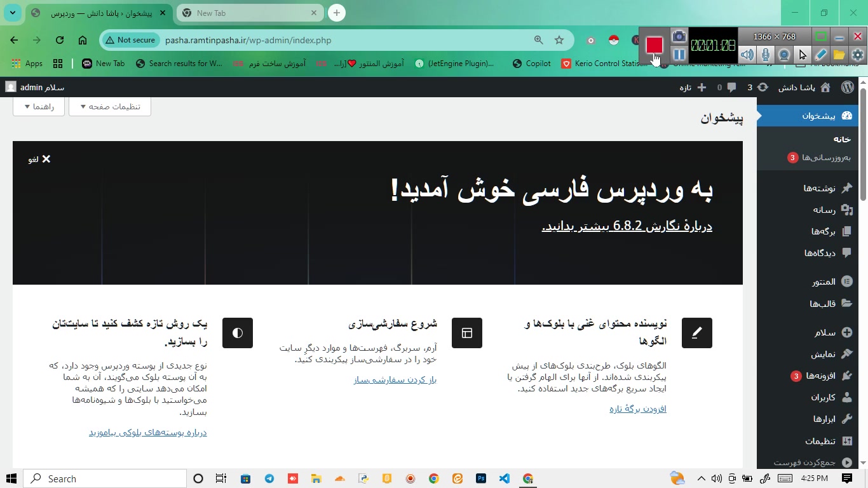Click the browser home icon

click(x=83, y=40)
